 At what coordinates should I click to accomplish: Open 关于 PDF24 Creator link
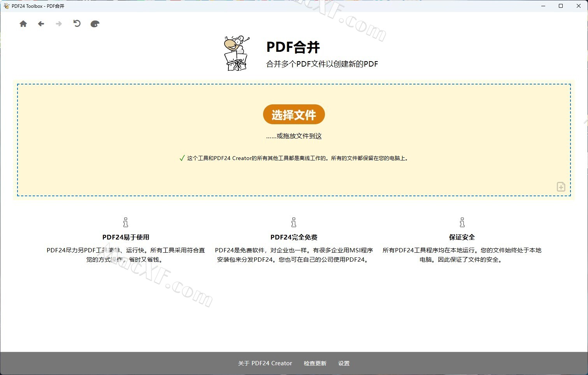(265, 363)
